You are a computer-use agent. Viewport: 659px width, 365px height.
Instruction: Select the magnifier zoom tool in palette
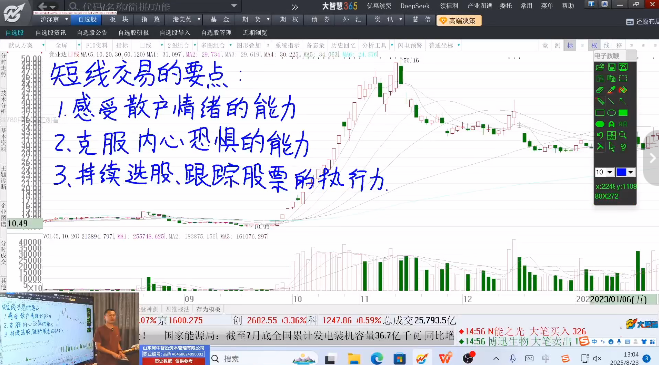(x=623, y=135)
